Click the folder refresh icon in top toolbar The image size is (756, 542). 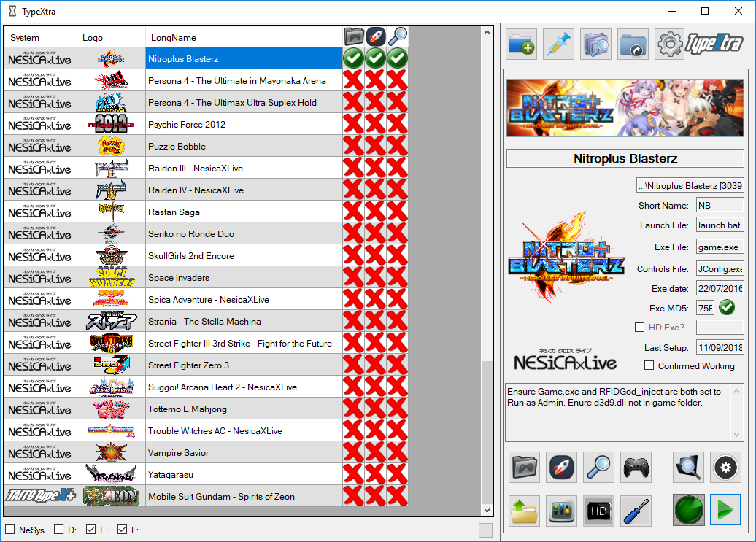[633, 44]
